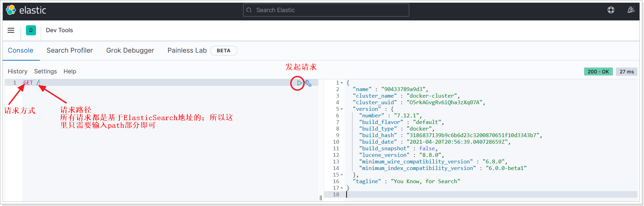Toggle the fold marker on line 17
Viewport: 644px width, 206px height.
(342, 188)
